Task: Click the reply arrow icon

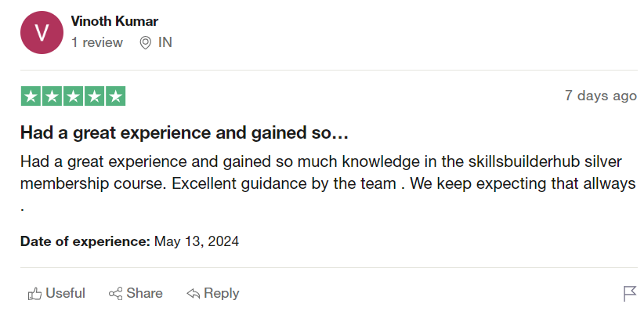Action: [193, 294]
